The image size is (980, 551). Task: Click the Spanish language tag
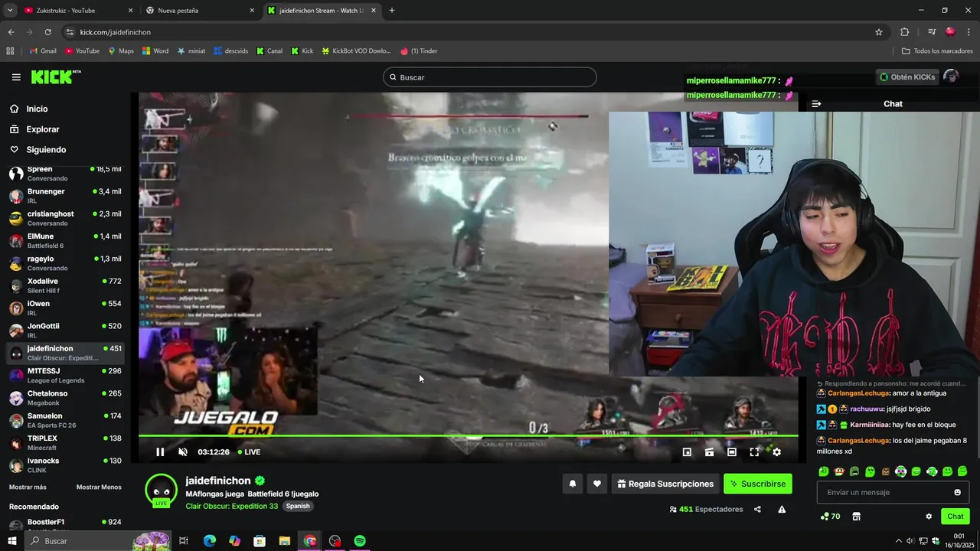tap(298, 506)
